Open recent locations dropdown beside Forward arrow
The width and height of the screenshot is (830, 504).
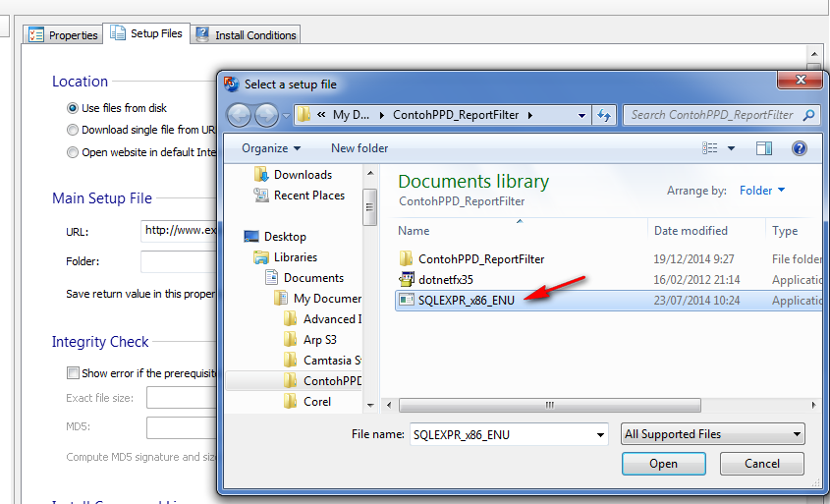pos(286,115)
